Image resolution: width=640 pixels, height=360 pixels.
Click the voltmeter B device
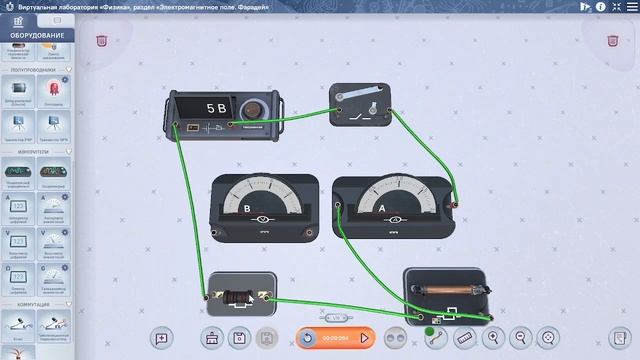point(264,208)
